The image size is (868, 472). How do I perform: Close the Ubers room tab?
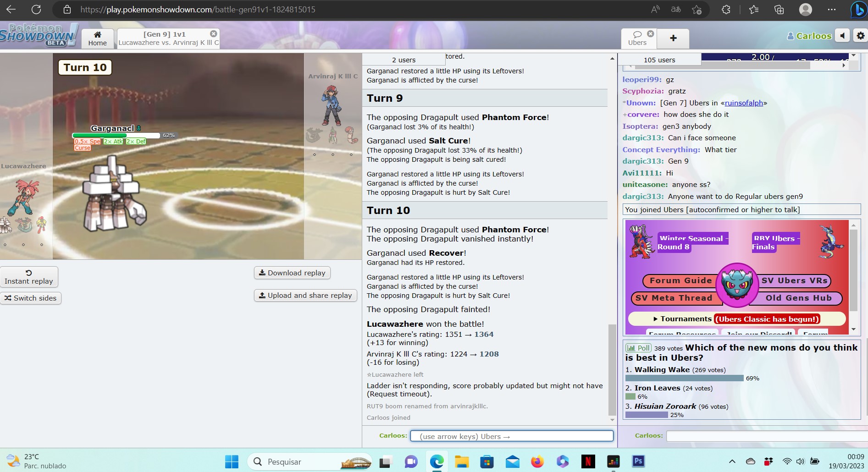click(x=650, y=34)
